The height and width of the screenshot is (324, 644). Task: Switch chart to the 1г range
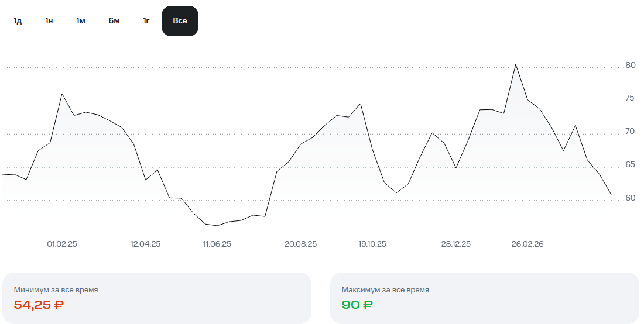point(146,21)
